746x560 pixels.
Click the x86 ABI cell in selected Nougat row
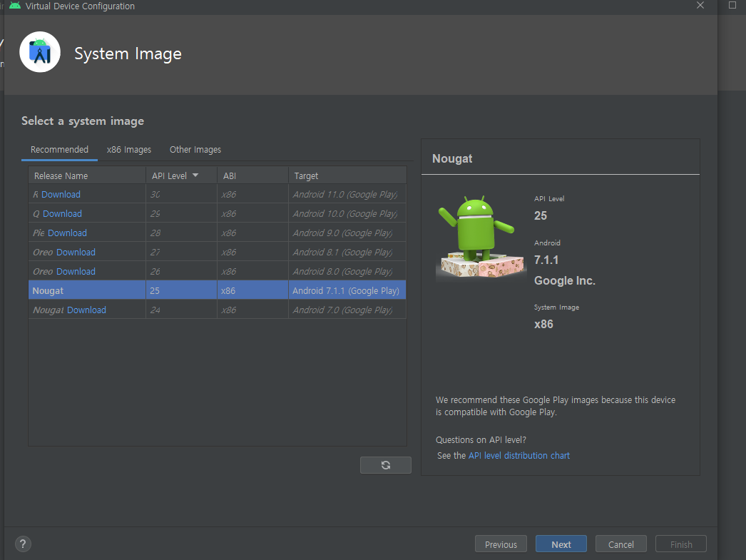click(252, 290)
